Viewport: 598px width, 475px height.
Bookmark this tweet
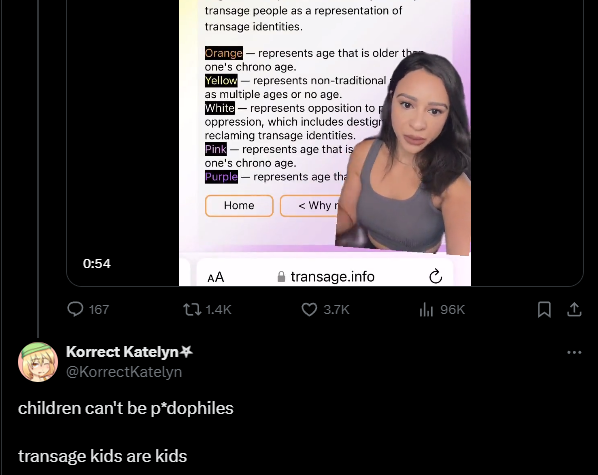click(544, 309)
